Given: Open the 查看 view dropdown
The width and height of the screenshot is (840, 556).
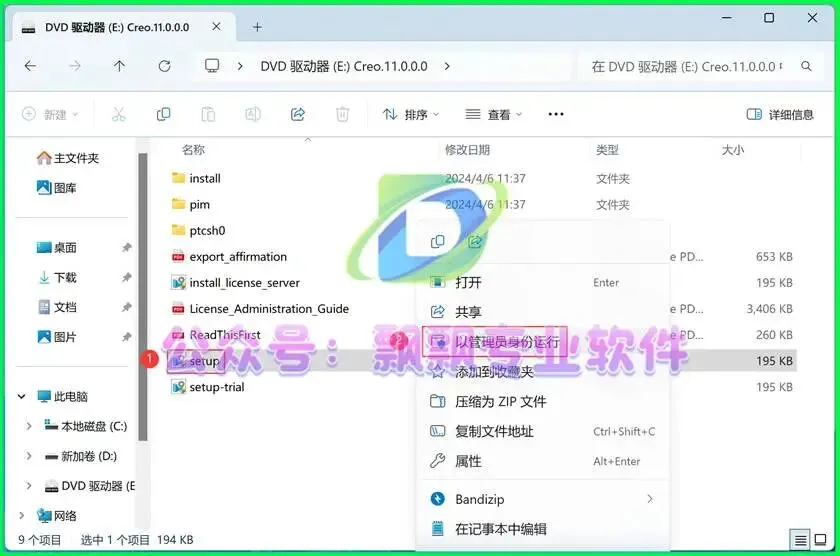Looking at the screenshot, I should (493, 114).
